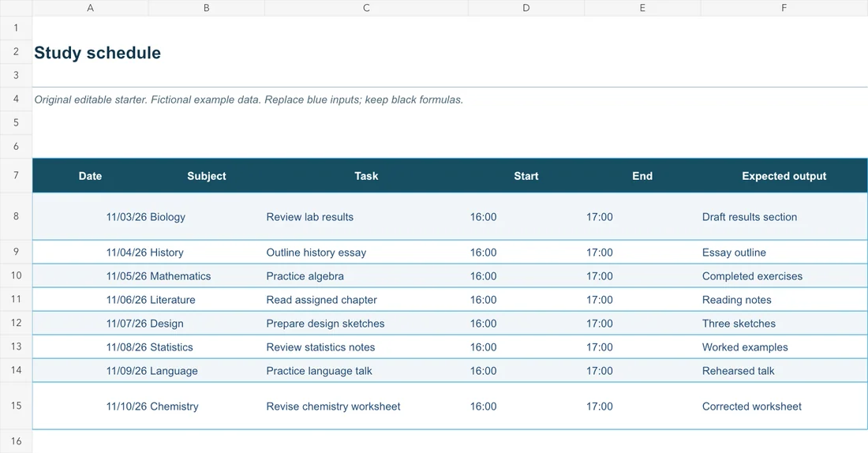Select the date cell 11/09/26
Viewport: 868px width, 453px height.
pos(90,371)
